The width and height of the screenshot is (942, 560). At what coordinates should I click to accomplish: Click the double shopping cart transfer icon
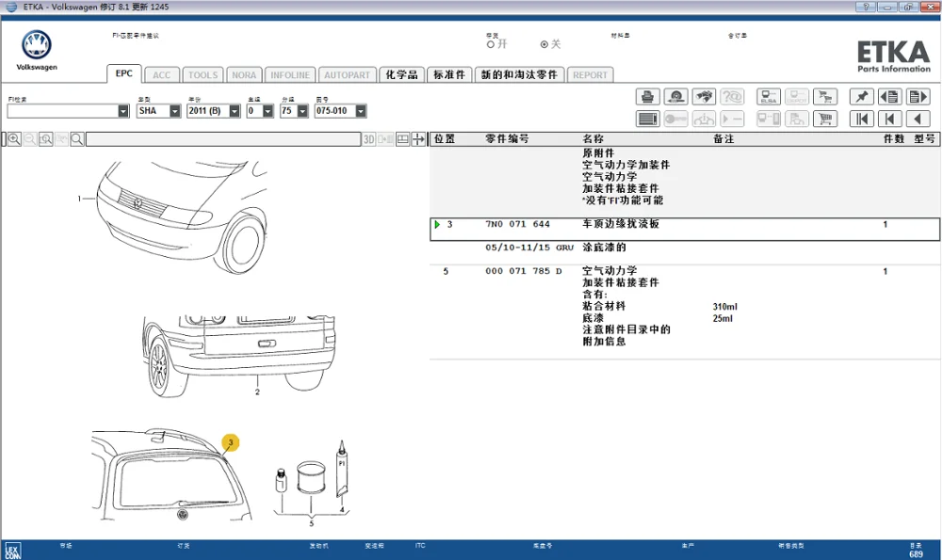tap(825, 97)
